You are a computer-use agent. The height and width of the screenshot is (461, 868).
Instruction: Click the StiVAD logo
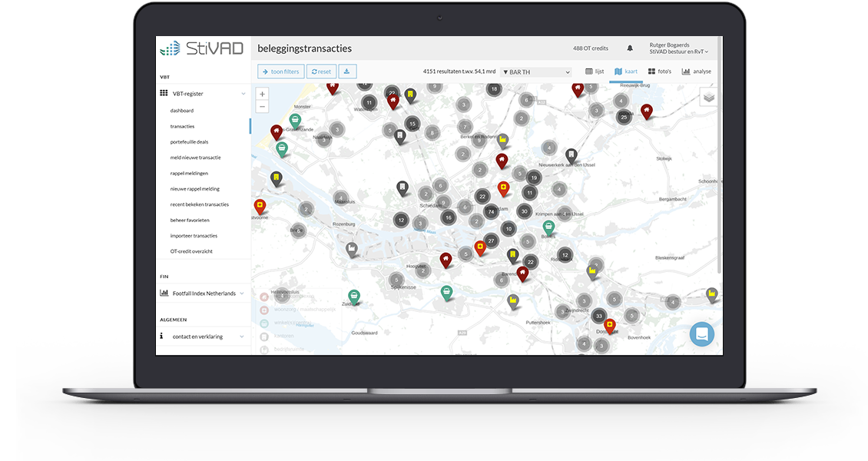[x=201, y=48]
